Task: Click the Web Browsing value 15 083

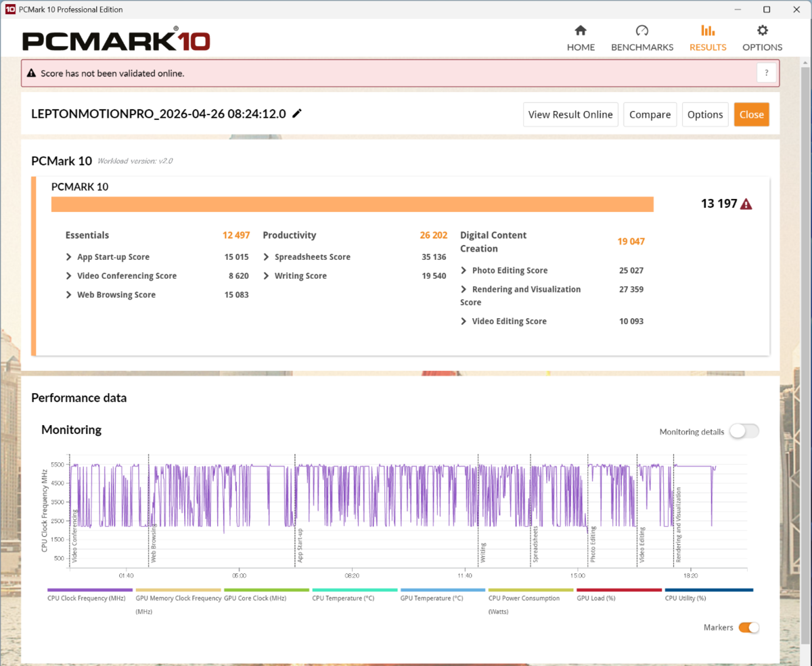Action: coord(237,295)
